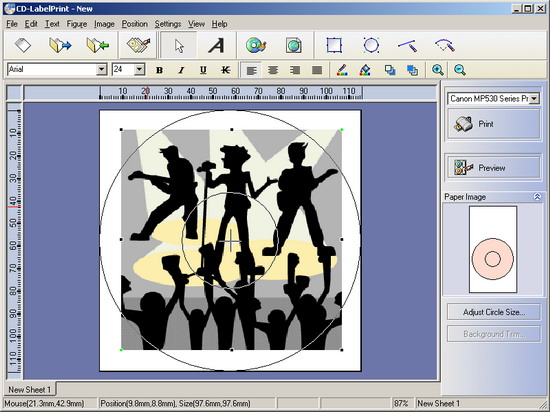Image resolution: width=550 pixels, height=412 pixels.
Task: Select the circle drawing tool
Action: tap(371, 45)
